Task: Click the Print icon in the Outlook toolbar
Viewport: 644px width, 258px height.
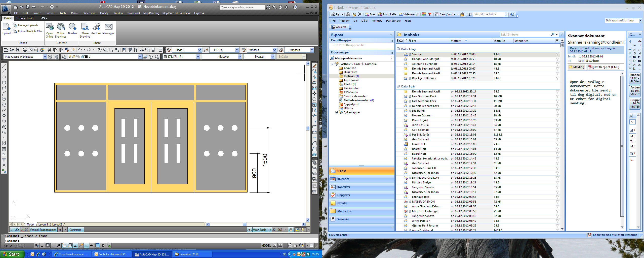Action: [348, 14]
